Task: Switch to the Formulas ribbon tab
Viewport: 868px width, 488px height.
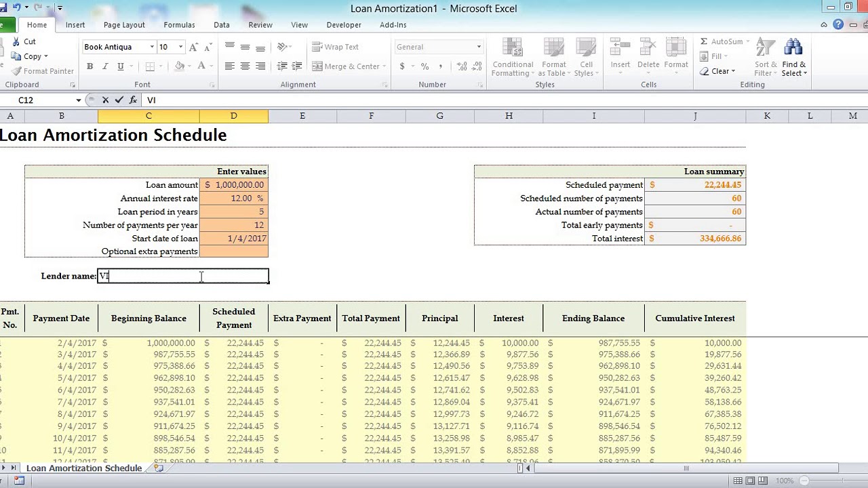Action: (x=179, y=24)
